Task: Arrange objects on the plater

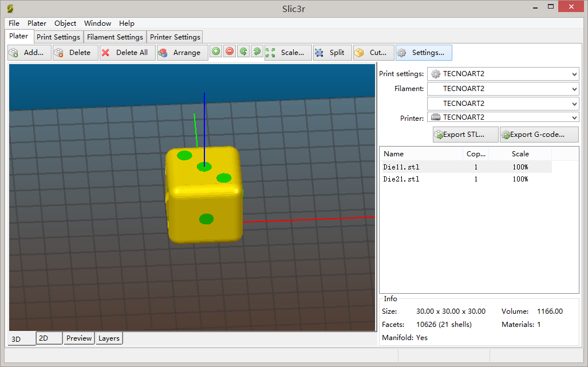Action: tap(181, 53)
